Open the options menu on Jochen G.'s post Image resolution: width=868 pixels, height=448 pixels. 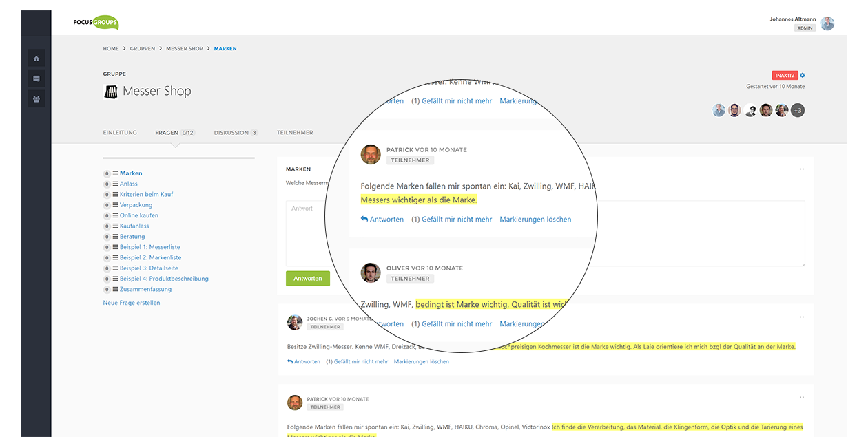(802, 317)
